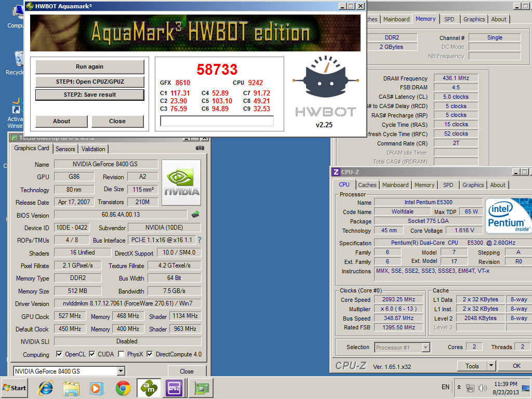Viewport: 532px width, 399px height.
Task: Click the BIOS Version value 60.86.4A.00.13
Action: (x=121, y=215)
